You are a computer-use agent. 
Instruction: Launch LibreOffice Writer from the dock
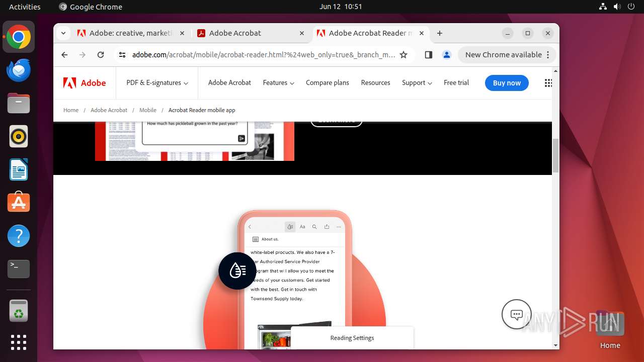coord(19,169)
